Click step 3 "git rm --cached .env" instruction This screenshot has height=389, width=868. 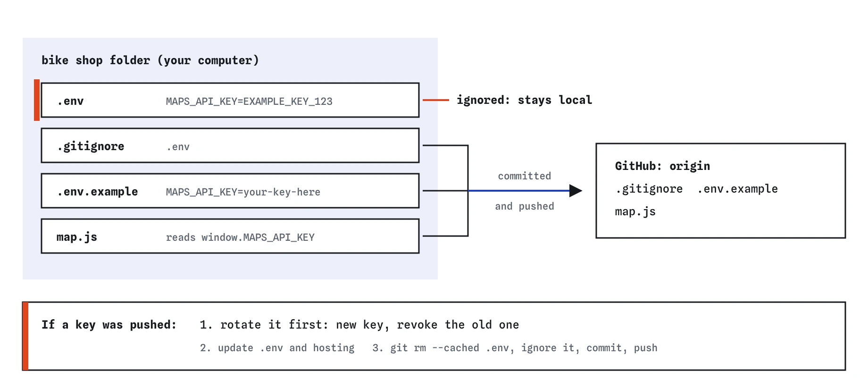click(x=515, y=348)
